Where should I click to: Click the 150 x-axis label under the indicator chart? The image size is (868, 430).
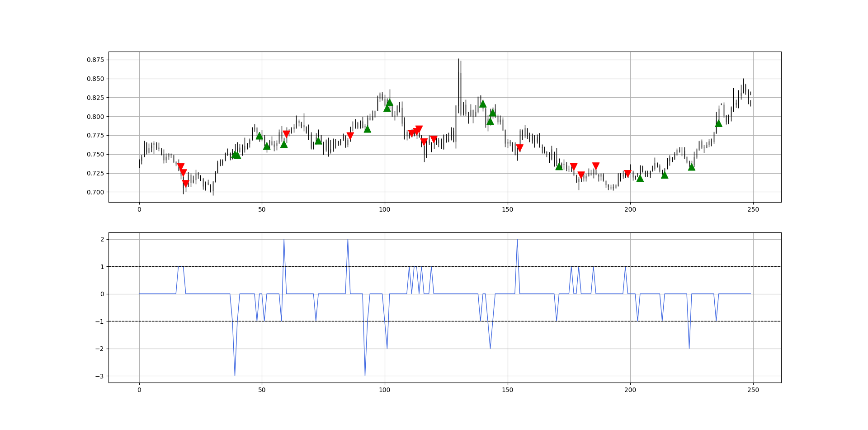[507, 390]
